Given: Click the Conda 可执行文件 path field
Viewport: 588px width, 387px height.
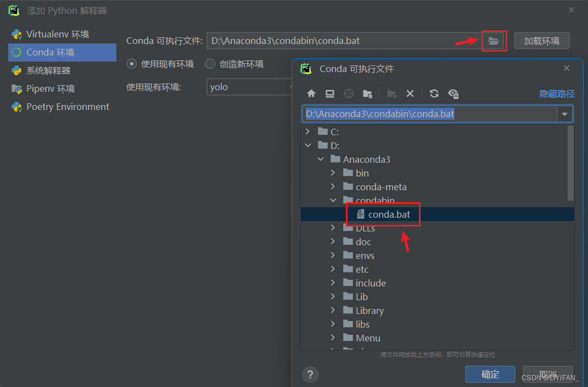Looking at the screenshot, I should pyautogui.click(x=344, y=41).
